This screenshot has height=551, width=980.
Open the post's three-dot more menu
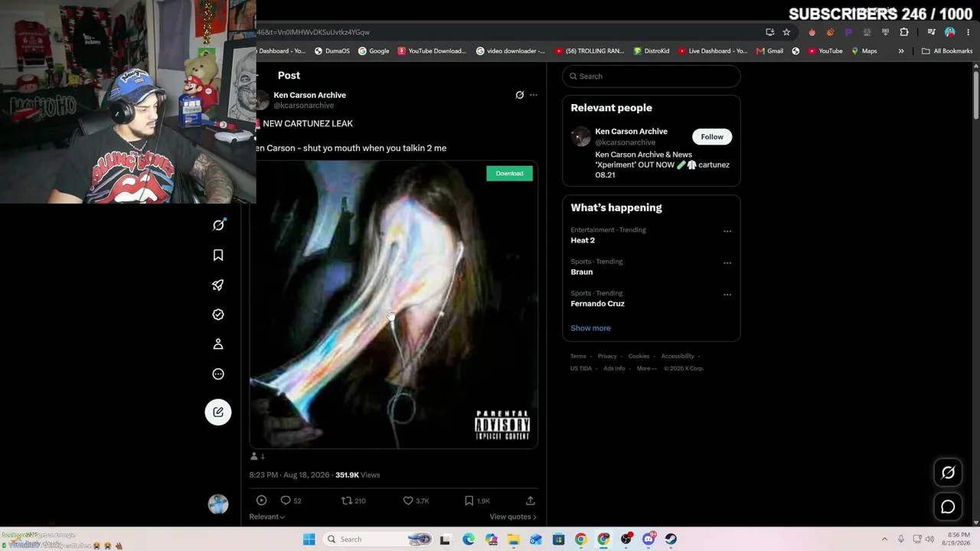point(534,95)
